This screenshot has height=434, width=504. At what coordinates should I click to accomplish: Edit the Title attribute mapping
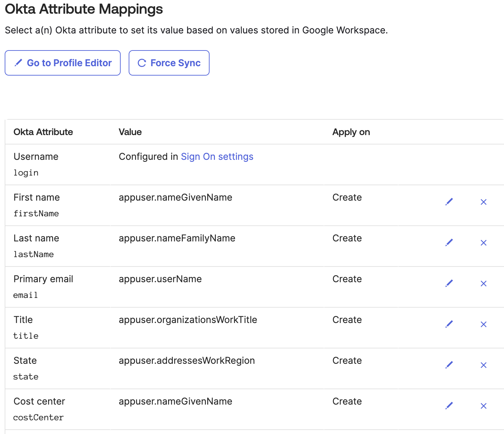(x=450, y=324)
